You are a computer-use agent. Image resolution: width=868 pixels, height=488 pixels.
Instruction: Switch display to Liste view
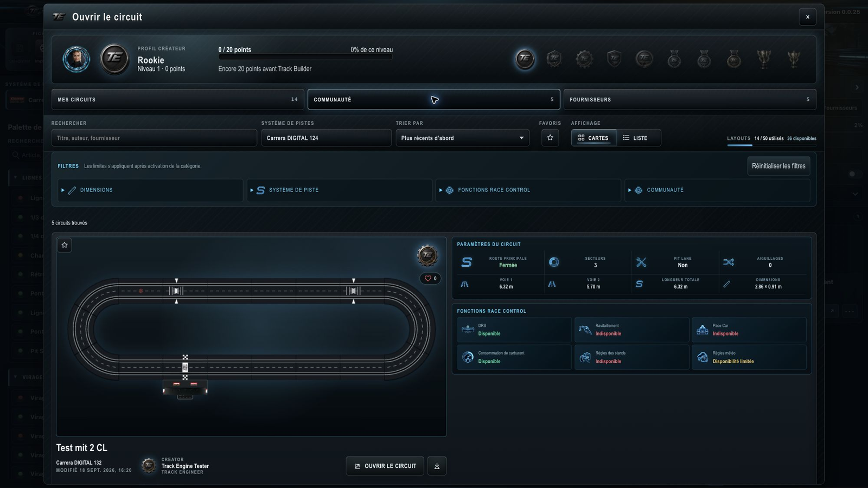coord(639,138)
